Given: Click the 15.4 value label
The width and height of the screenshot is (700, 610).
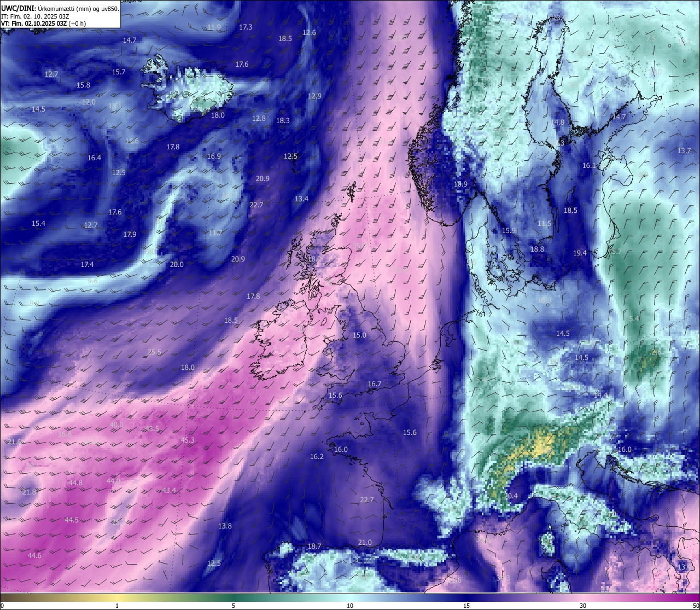Looking at the screenshot, I should pyautogui.click(x=38, y=223).
